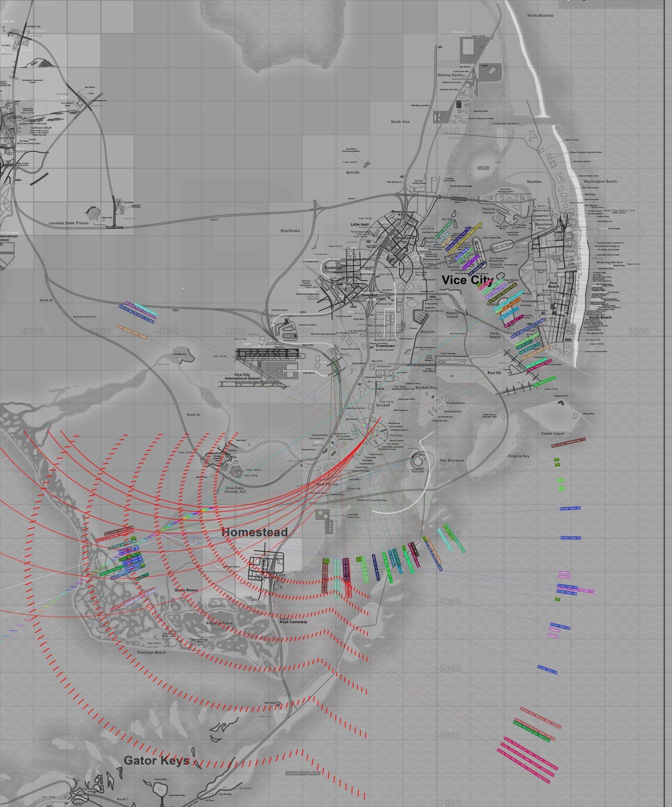Click the Alligator Creek label
672x807 pixels.
click(x=219, y=623)
